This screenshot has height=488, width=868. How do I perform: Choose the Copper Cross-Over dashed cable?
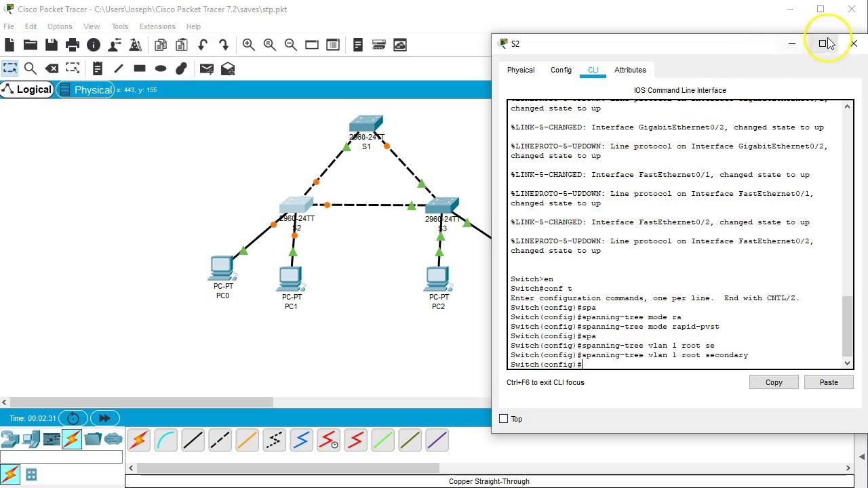(x=220, y=441)
